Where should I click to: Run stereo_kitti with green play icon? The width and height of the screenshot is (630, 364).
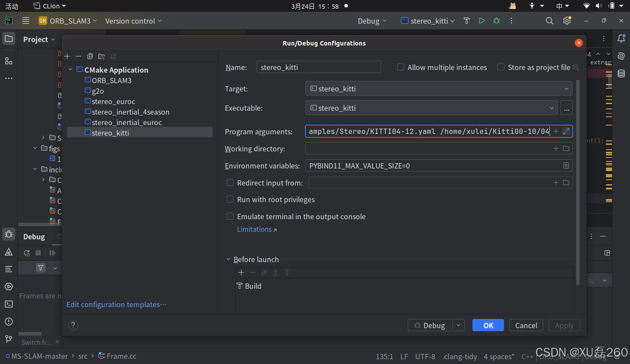[482, 21]
